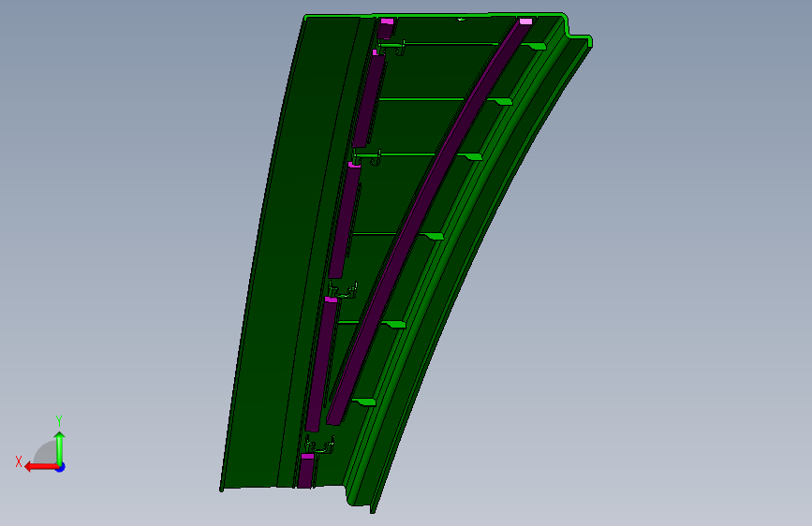812x526 pixels.
Task: Click the red X axis arrow of the triad
Action: [40, 467]
